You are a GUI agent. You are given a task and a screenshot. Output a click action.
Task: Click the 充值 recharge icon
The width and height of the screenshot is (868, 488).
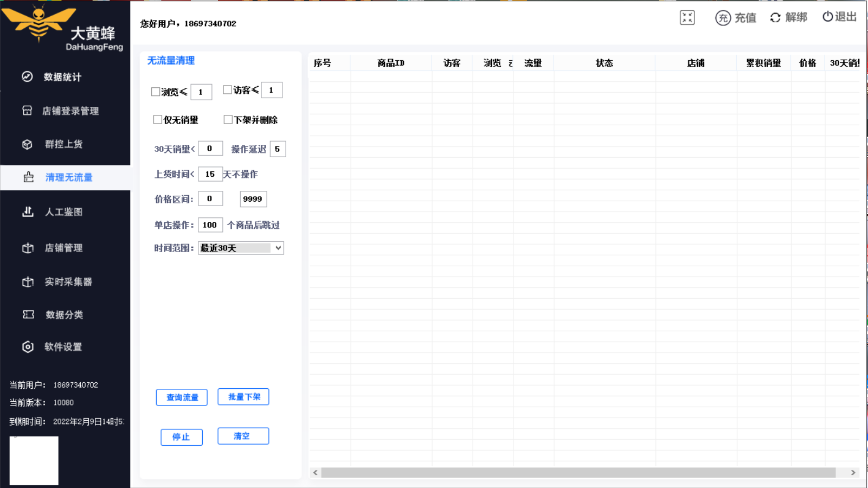click(x=723, y=18)
